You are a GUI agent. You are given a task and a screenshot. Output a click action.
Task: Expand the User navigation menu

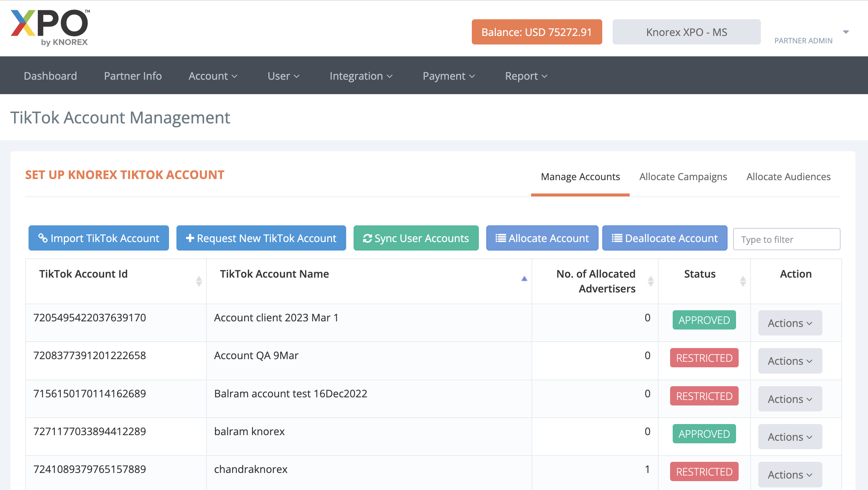pos(284,76)
